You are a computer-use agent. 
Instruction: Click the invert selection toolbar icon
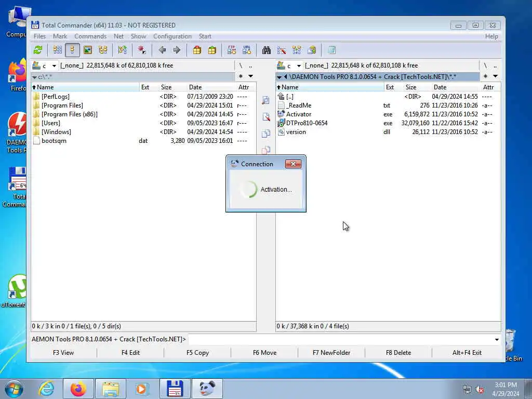142,50
